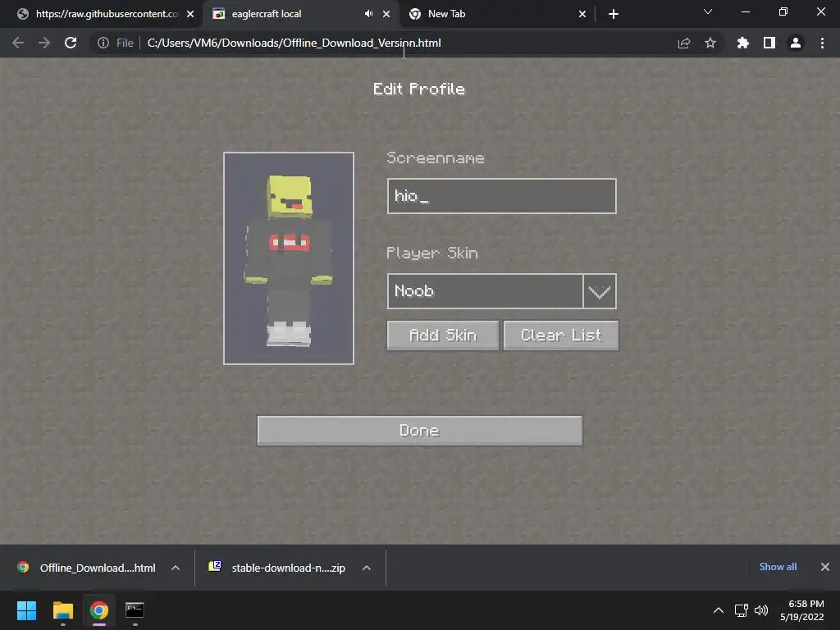Open the stable-download zip download item

pos(279,568)
